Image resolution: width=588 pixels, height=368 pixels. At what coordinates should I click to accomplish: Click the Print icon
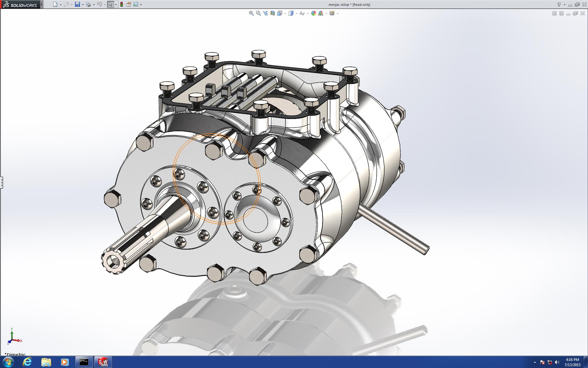[88, 4]
